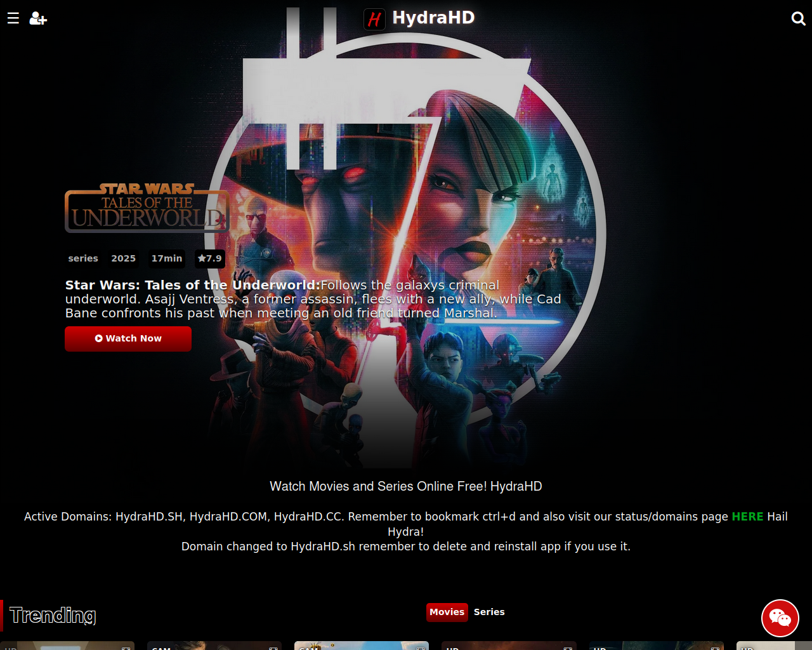The width and height of the screenshot is (812, 650).
Task: Click the 'Active Domains' notice text
Action: click(406, 524)
